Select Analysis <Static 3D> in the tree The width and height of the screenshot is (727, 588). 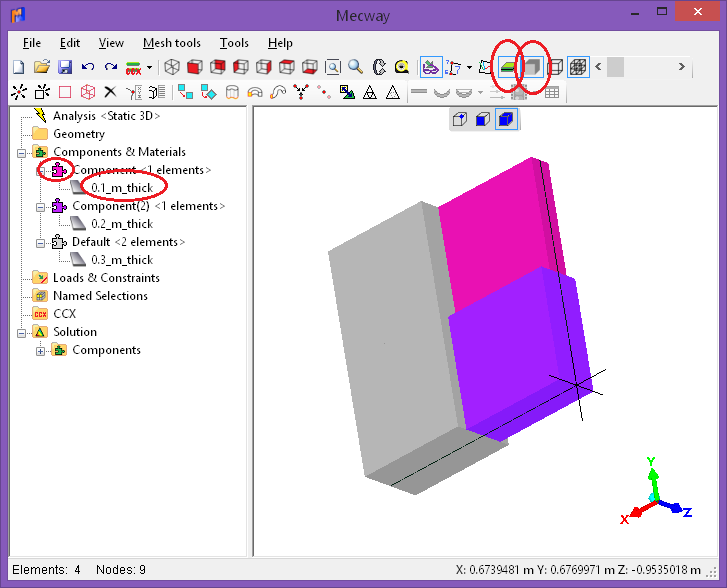[x=107, y=116]
